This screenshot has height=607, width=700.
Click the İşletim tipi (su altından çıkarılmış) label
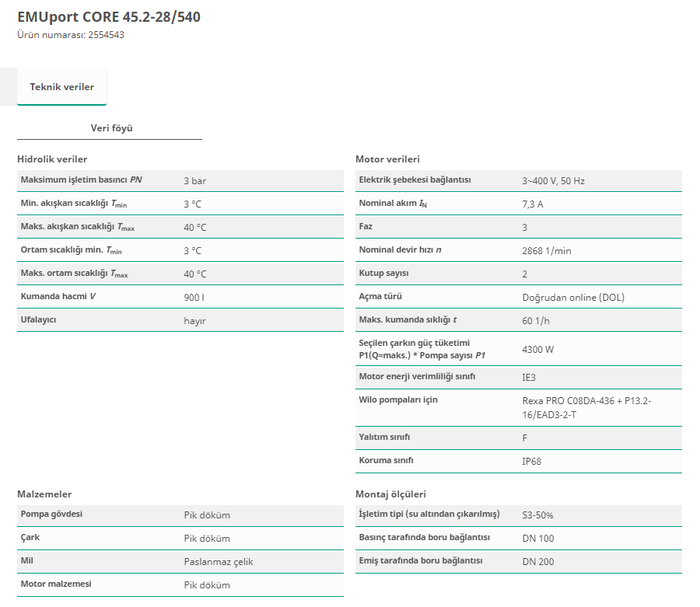point(429,514)
